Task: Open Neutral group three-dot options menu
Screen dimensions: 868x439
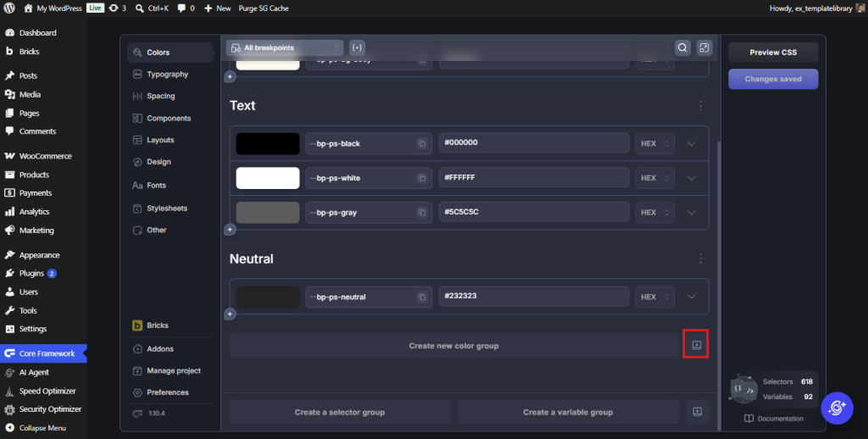Action: point(700,258)
